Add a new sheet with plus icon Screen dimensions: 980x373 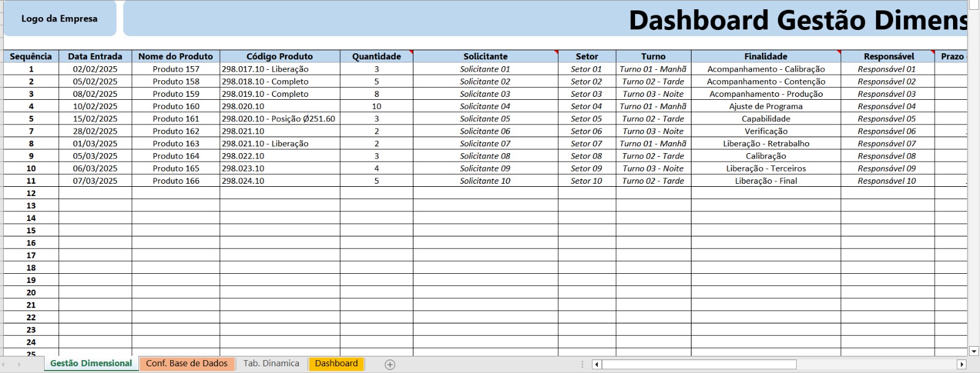click(390, 364)
